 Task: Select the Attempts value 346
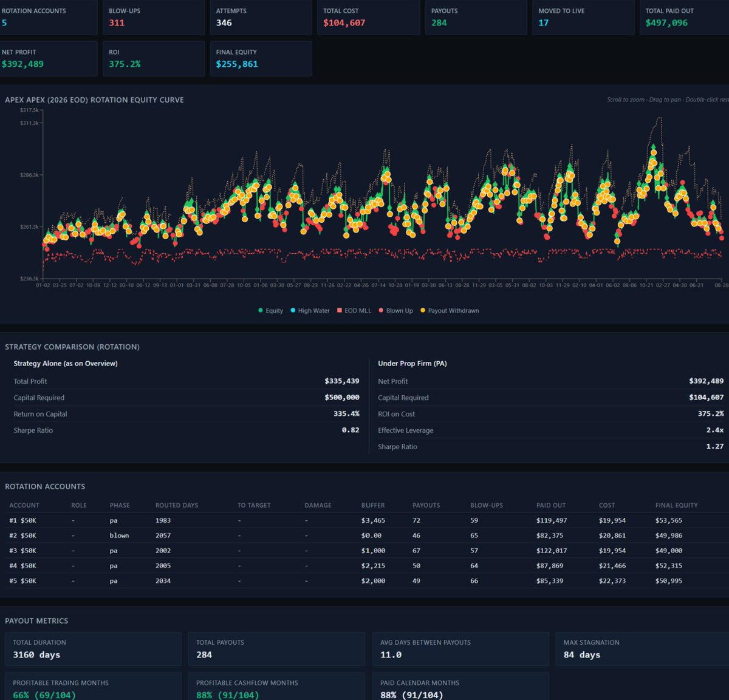(224, 23)
